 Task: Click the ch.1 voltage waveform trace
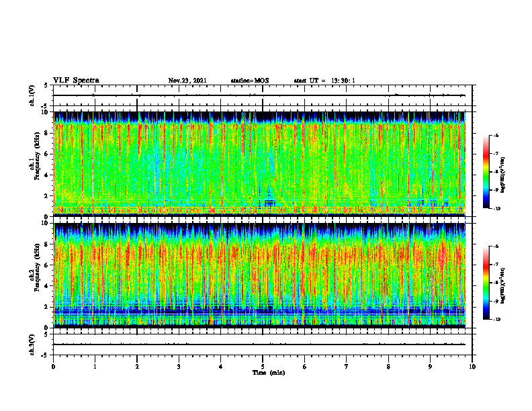click(259, 95)
